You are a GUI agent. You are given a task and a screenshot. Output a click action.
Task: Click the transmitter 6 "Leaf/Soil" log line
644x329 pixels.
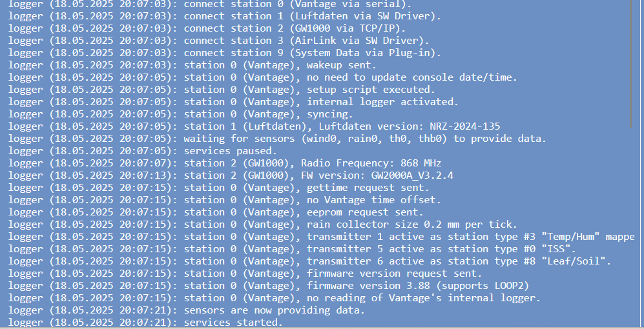[397, 261]
